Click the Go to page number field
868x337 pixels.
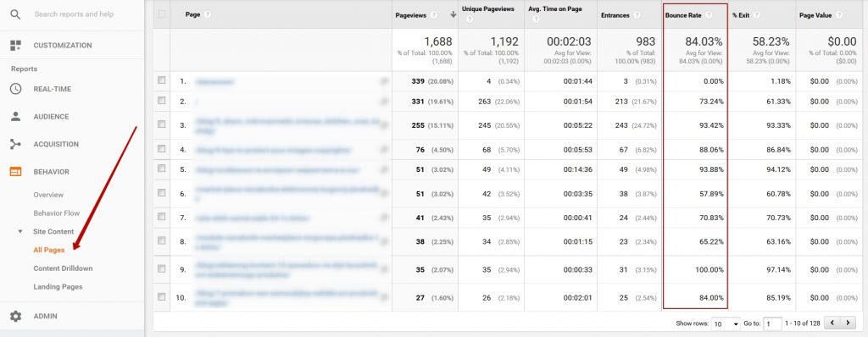(x=772, y=323)
